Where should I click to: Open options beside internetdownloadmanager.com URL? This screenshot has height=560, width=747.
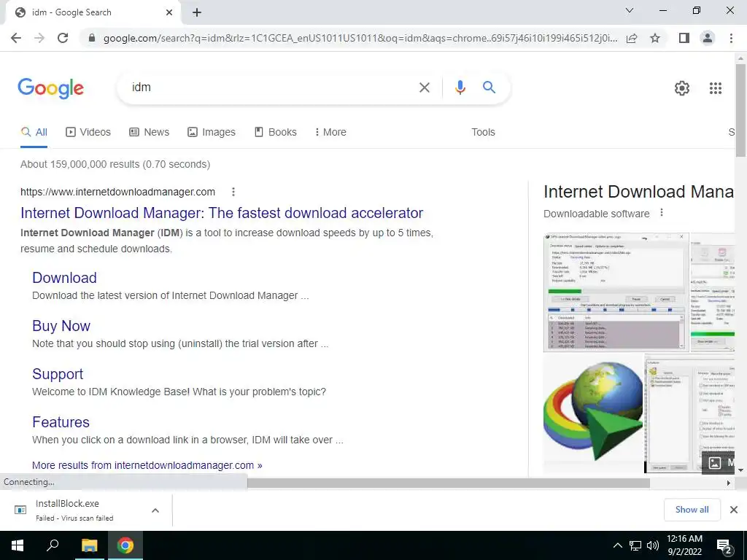coord(233,192)
